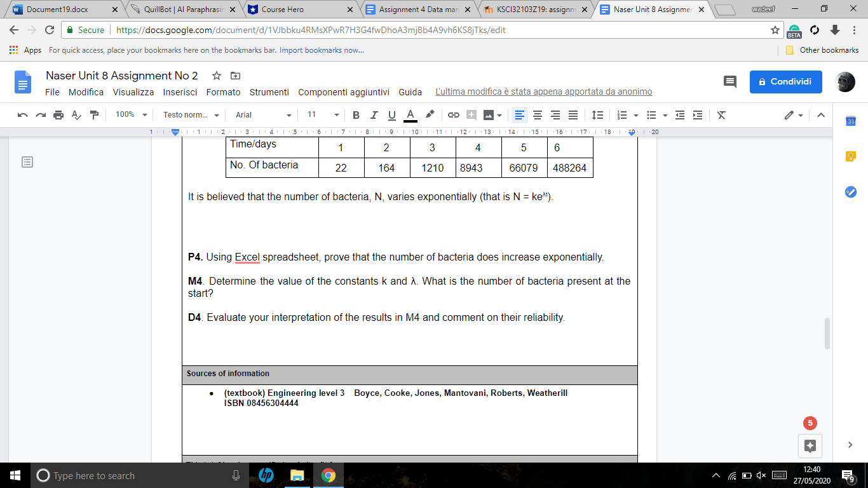Open the Strumenti menu
The image size is (868, 488).
pyautogui.click(x=269, y=92)
